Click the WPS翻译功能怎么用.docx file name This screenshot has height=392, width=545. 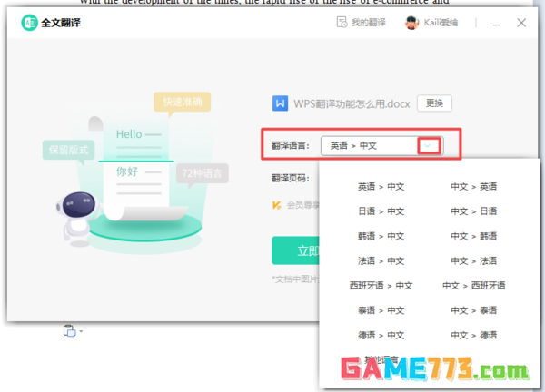(x=352, y=103)
